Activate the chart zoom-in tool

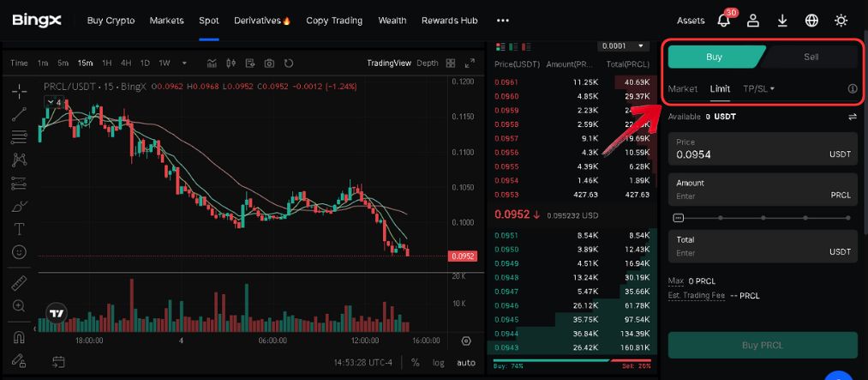point(20,305)
